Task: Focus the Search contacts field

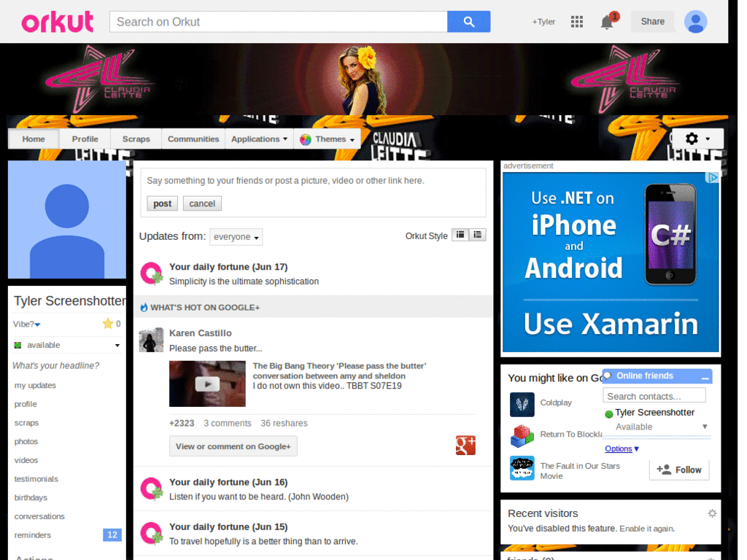Action: pyautogui.click(x=654, y=396)
